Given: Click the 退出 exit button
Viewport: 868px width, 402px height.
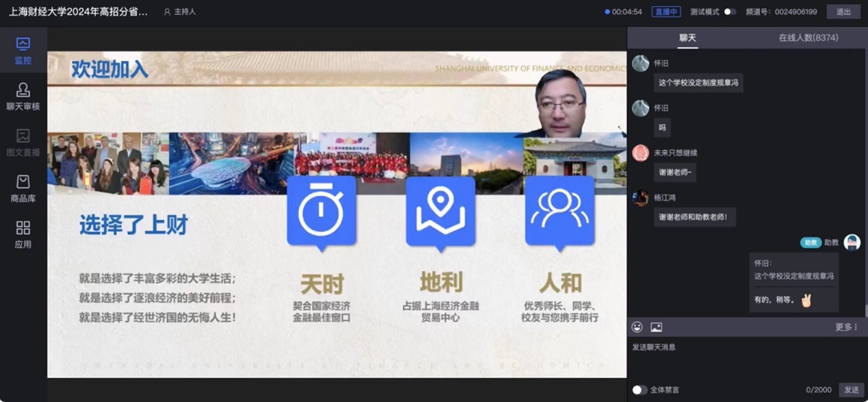Looking at the screenshot, I should [x=843, y=12].
